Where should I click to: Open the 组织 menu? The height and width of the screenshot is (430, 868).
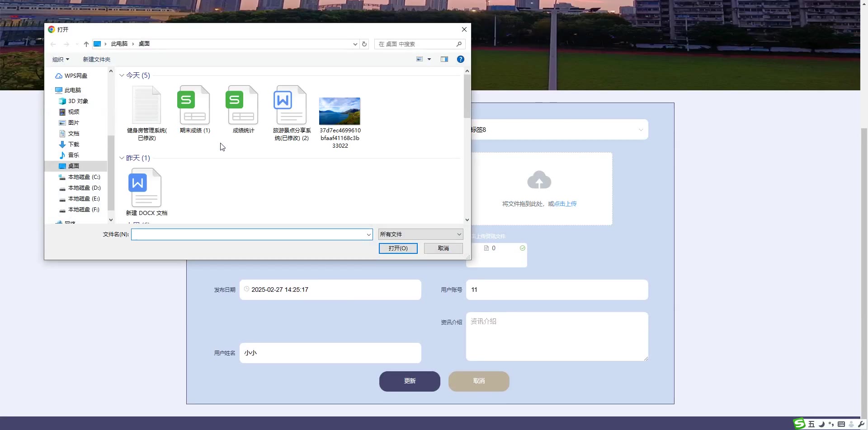tap(61, 59)
